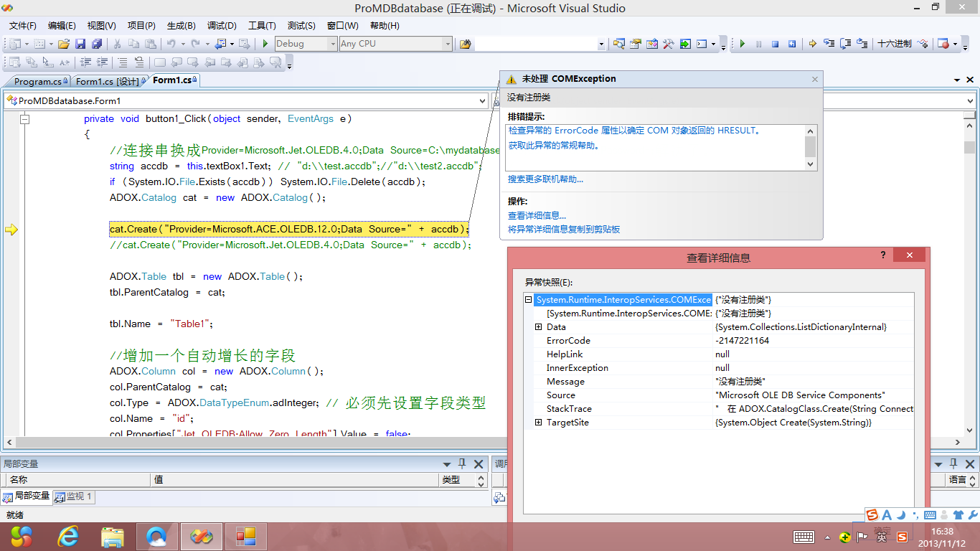Click the troubleshooting tips list scrollbar

811,147
